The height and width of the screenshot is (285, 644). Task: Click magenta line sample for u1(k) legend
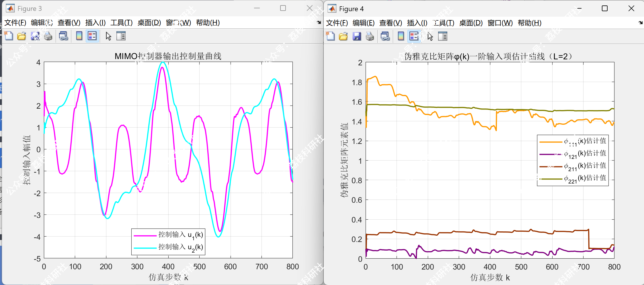tap(145, 236)
